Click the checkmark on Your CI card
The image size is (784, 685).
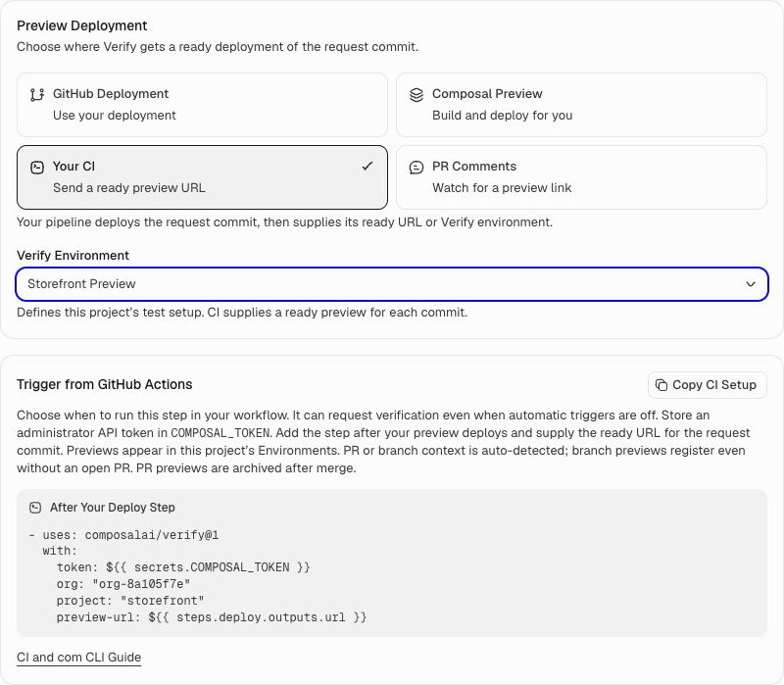tap(367, 166)
